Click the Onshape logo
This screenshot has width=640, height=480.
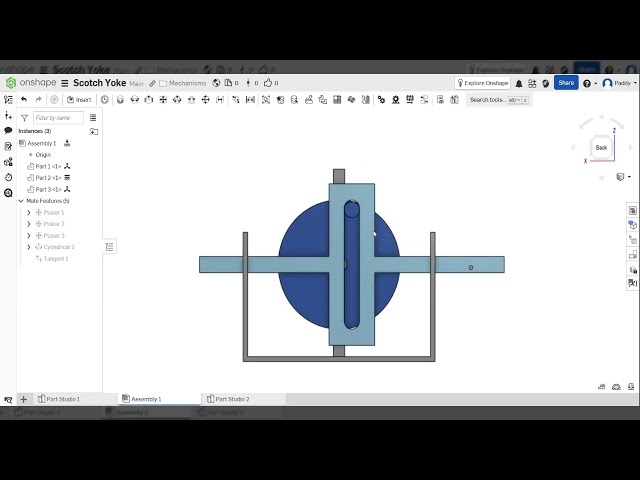31,83
